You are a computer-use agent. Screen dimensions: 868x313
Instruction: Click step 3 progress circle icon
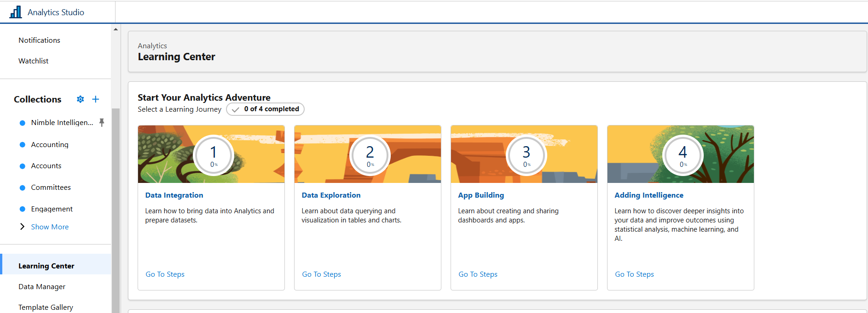(x=527, y=155)
